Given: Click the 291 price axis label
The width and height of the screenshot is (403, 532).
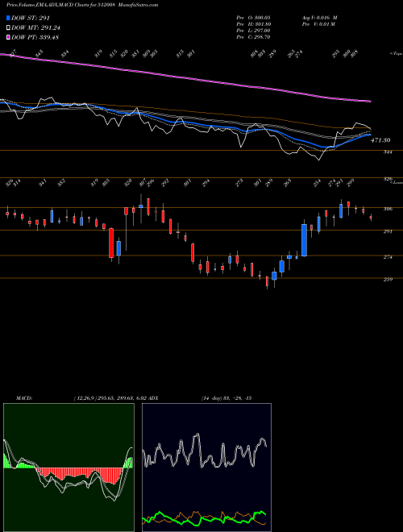Looking at the screenshot, I should [388, 231].
